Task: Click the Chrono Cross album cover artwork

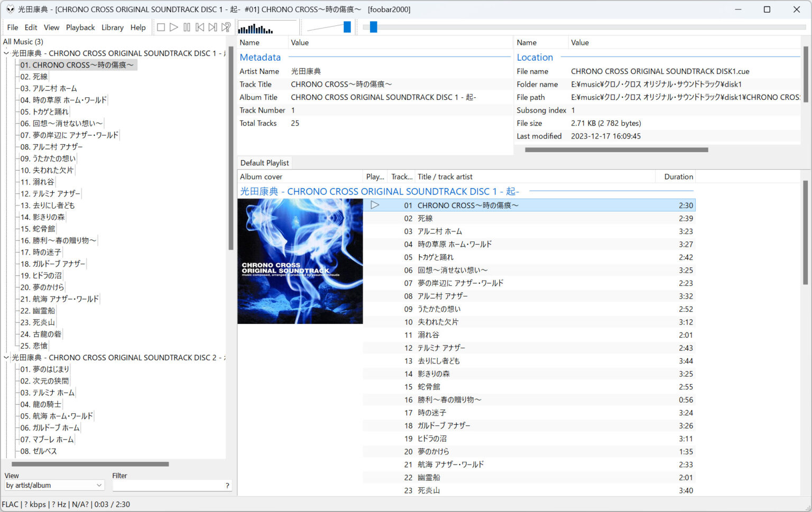Action: (300, 261)
